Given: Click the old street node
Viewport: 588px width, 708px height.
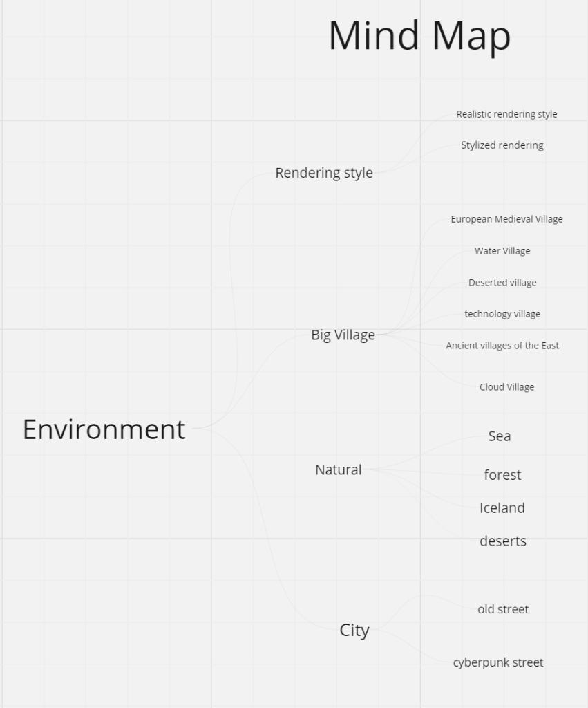Looking at the screenshot, I should (503, 609).
